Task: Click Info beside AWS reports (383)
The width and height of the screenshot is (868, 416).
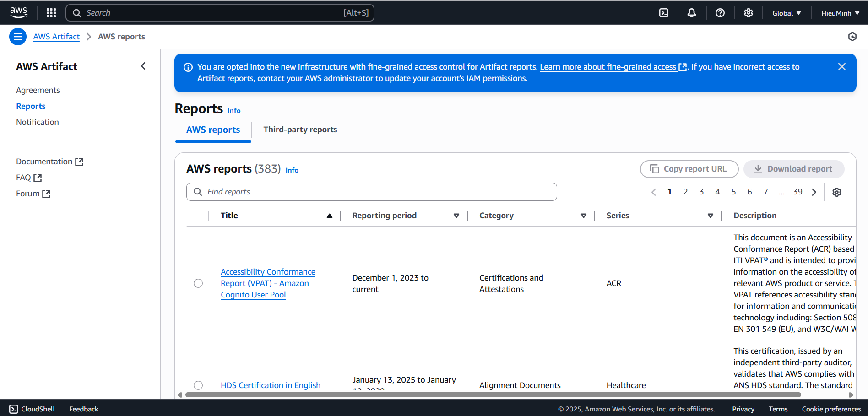Action: tap(292, 170)
